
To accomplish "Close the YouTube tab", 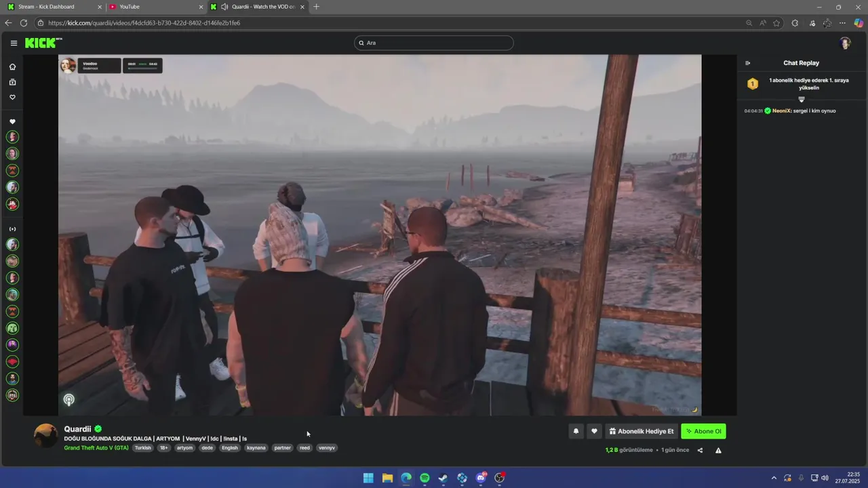I will pos(201,7).
